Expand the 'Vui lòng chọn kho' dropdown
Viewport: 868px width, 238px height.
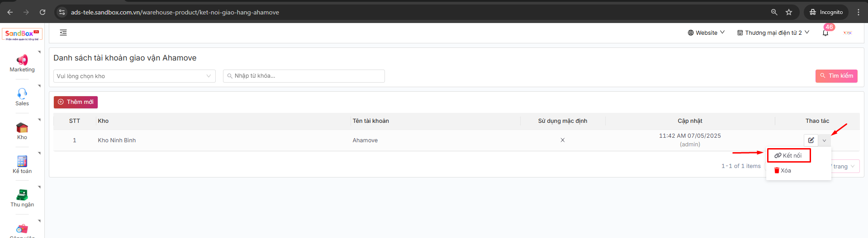point(134,76)
